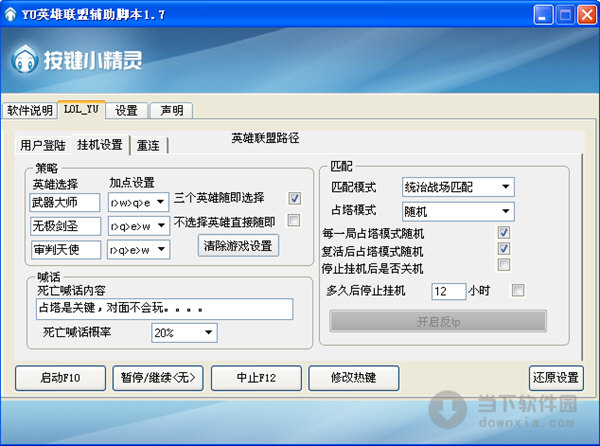Click the disabled 开启反tp button
600x446 pixels.
[x=438, y=321]
